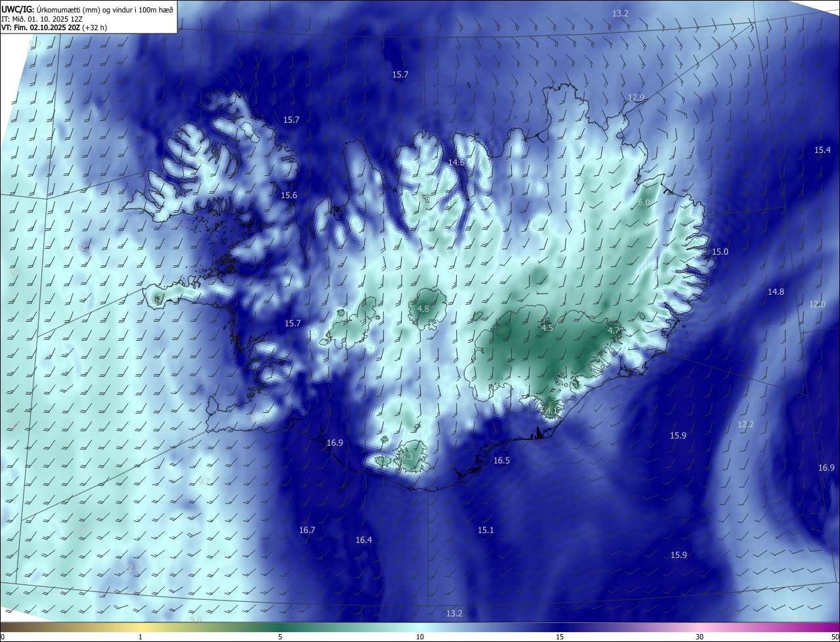Click the 15.0 value label
This screenshot has height=642, width=840.
point(721,252)
